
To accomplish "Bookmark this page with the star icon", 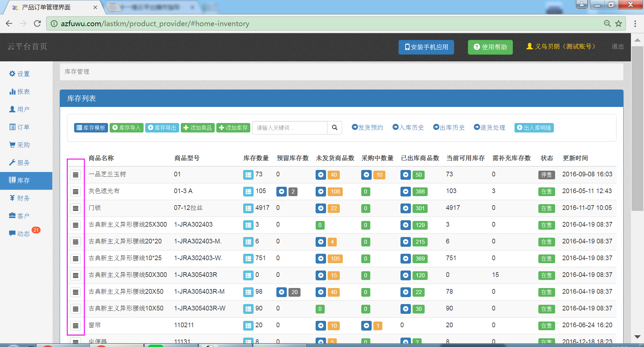I will click(619, 24).
